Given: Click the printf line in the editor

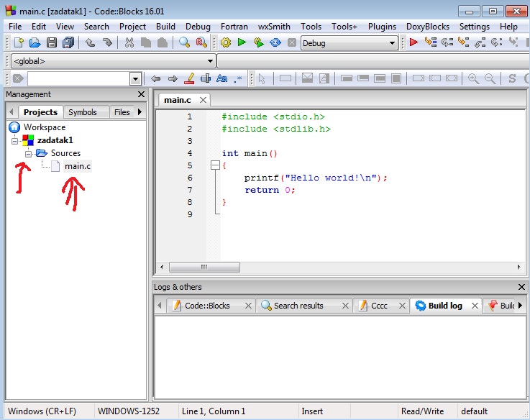Looking at the screenshot, I should [x=316, y=178].
